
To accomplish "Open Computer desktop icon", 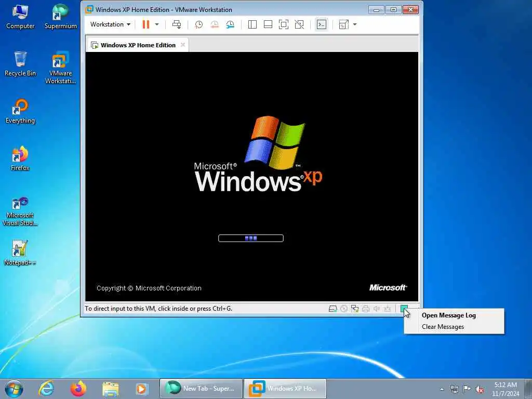I will click(x=20, y=17).
